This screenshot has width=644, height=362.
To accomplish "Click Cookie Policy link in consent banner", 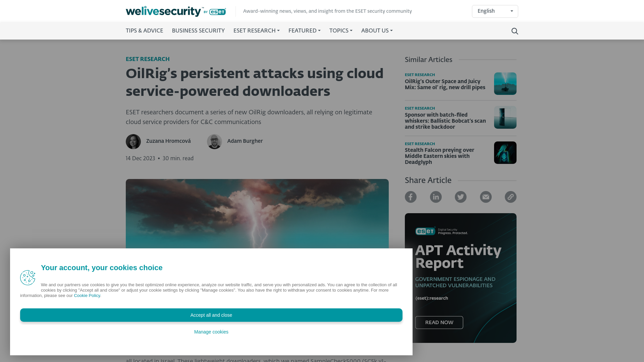I will [x=87, y=295].
